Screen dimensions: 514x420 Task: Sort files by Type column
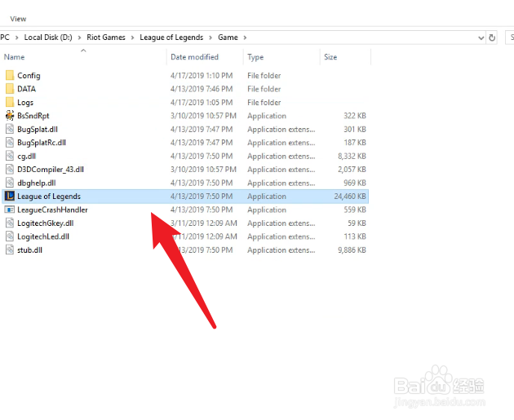(255, 57)
